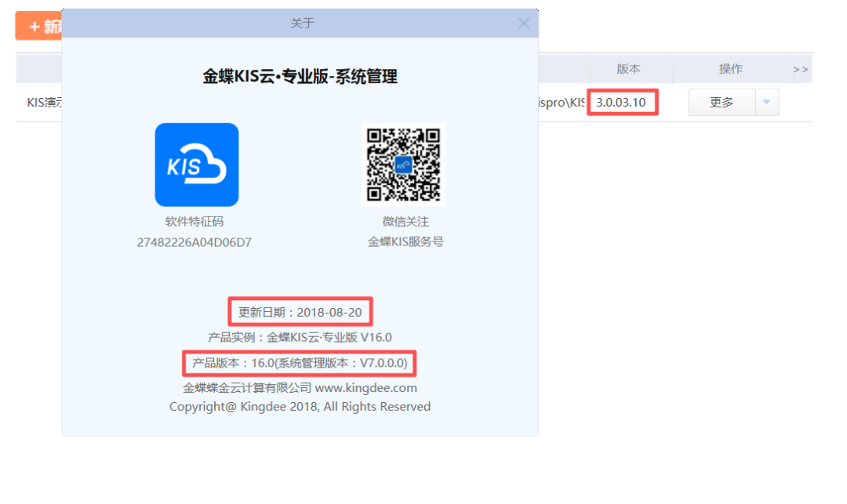Image resolution: width=847 pixels, height=504 pixels.
Task: Click the Copyright Kingdee 2018 text
Action: coord(300,407)
